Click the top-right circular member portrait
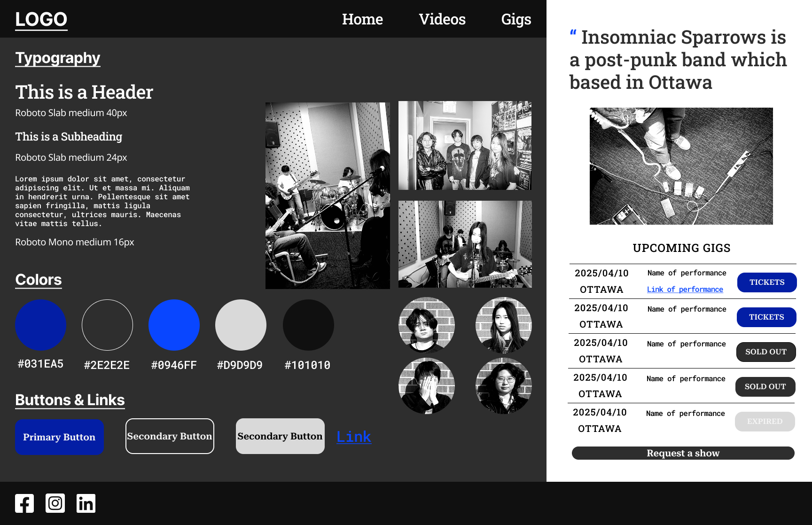This screenshot has width=812, height=525. point(504,325)
